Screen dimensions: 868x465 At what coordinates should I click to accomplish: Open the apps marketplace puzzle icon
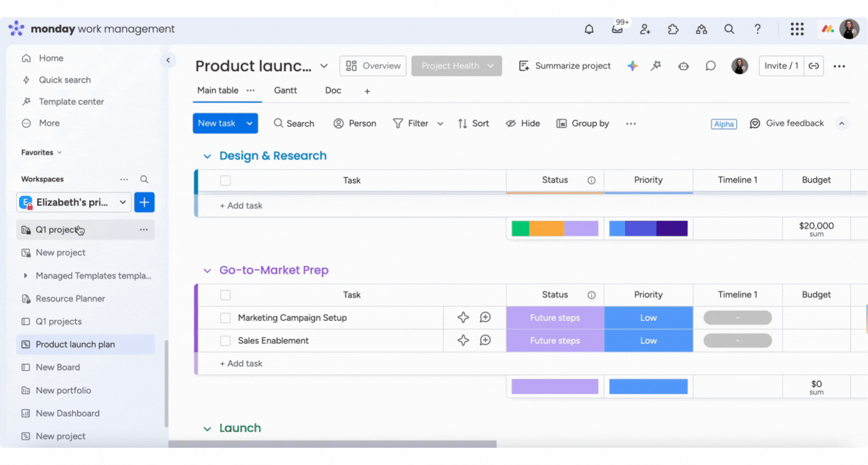673,29
